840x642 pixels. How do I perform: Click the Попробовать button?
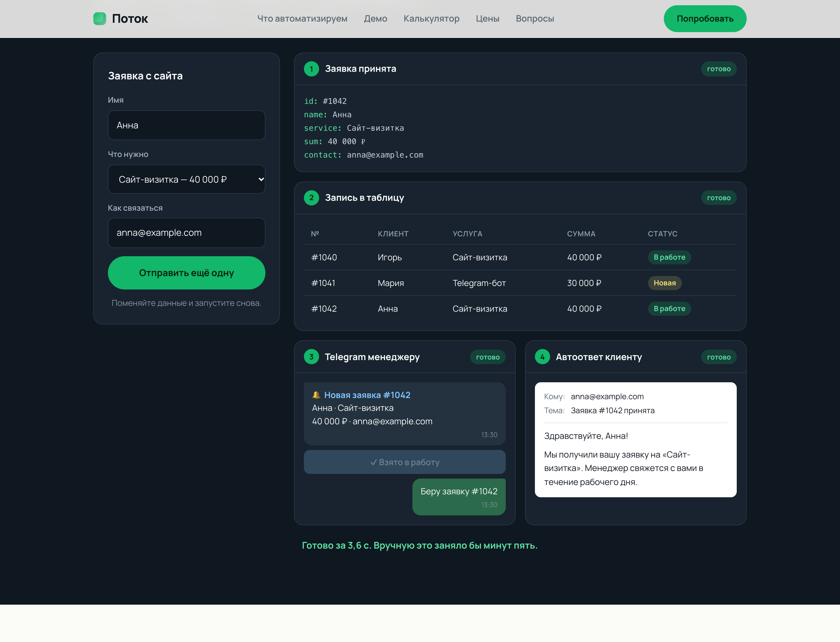tap(705, 18)
